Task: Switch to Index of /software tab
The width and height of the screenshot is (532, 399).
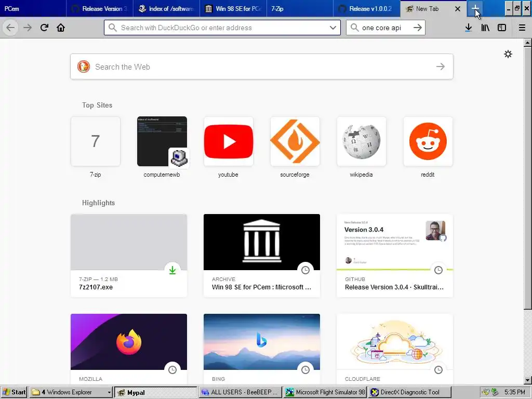Action: (166, 8)
